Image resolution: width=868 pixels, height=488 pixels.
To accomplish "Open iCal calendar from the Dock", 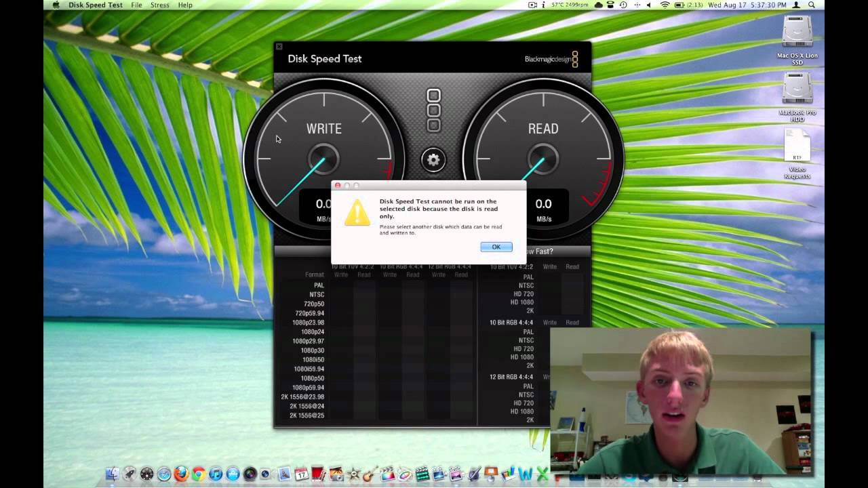I will (302, 474).
